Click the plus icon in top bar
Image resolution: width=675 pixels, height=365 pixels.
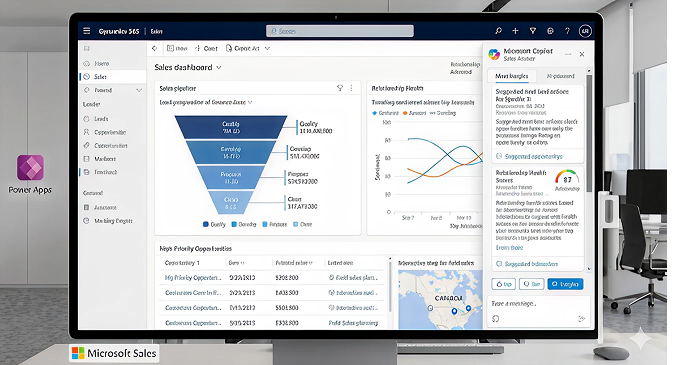click(515, 31)
